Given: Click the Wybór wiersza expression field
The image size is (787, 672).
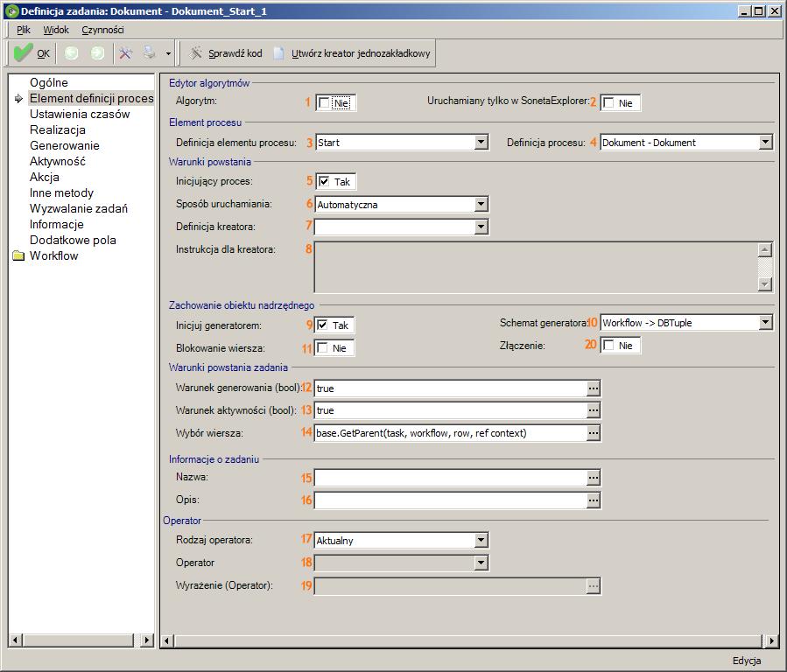Looking at the screenshot, I should pos(451,433).
